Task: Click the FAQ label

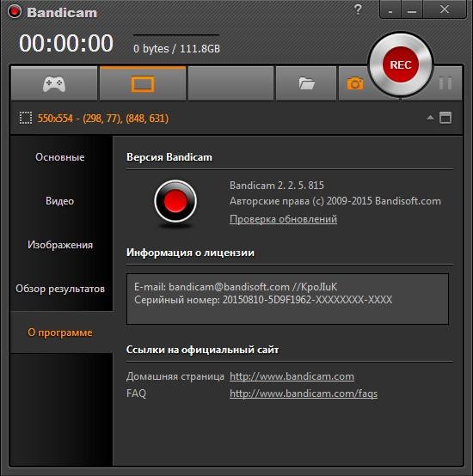Action: 136,394
